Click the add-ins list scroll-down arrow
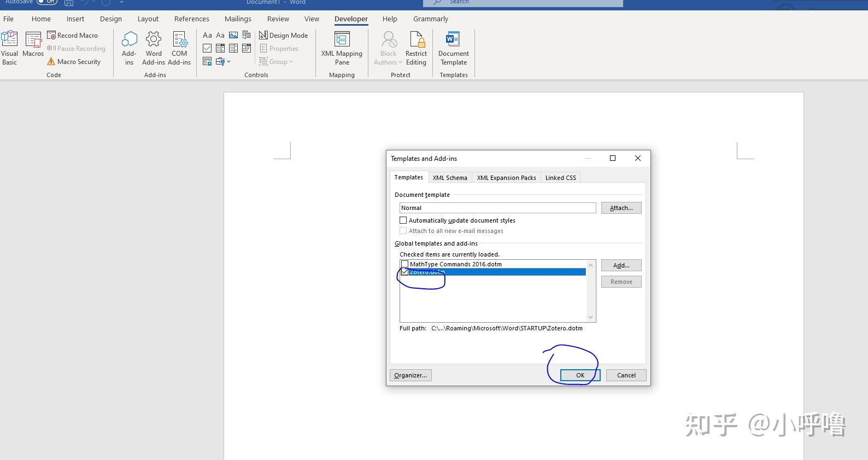The height and width of the screenshot is (460, 868). coord(590,317)
